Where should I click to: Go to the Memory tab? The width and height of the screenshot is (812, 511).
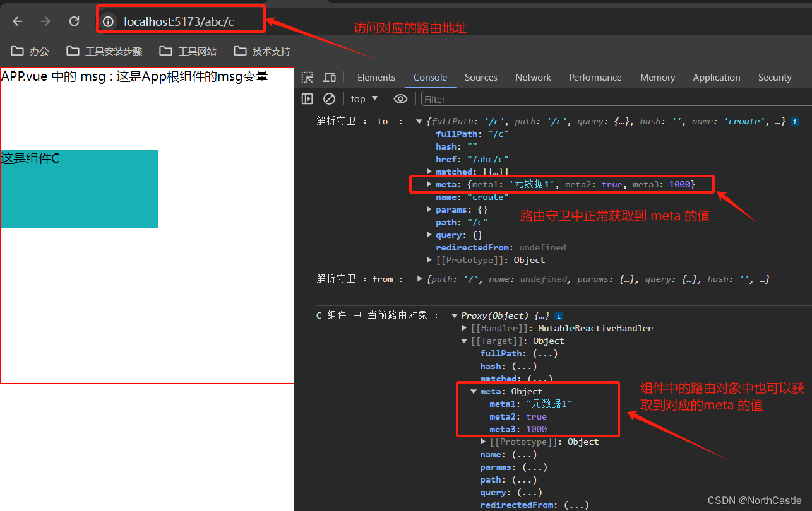(x=657, y=78)
